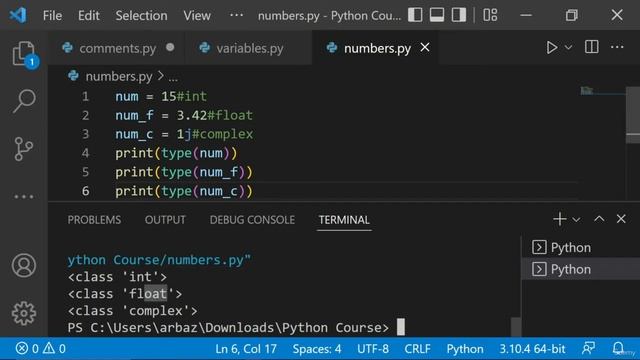Select interpreter 3.10.4 64-bit

pyautogui.click(x=532, y=349)
